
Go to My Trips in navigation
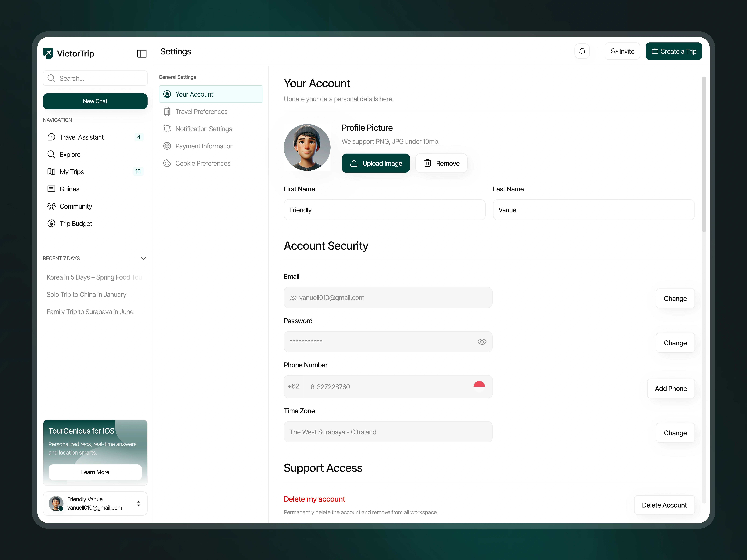[95, 171]
